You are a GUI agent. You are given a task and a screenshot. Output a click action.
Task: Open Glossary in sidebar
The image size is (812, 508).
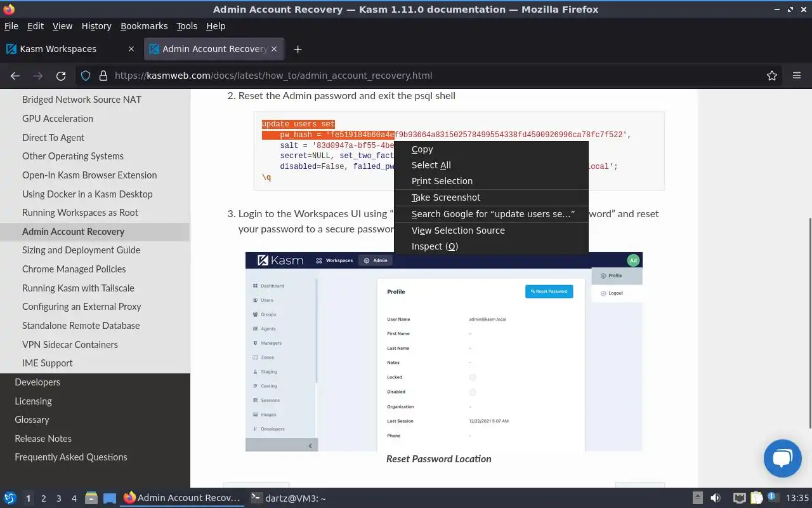tap(32, 420)
